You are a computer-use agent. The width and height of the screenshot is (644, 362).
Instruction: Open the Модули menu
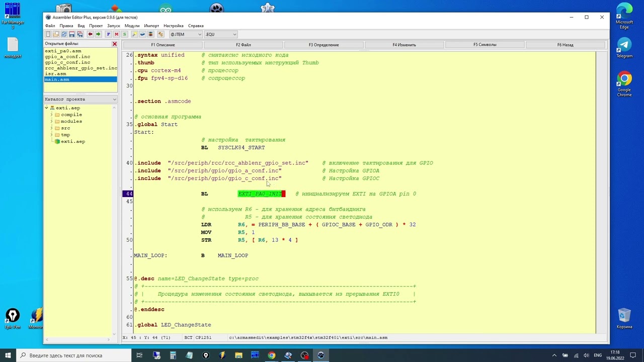pos(132,26)
